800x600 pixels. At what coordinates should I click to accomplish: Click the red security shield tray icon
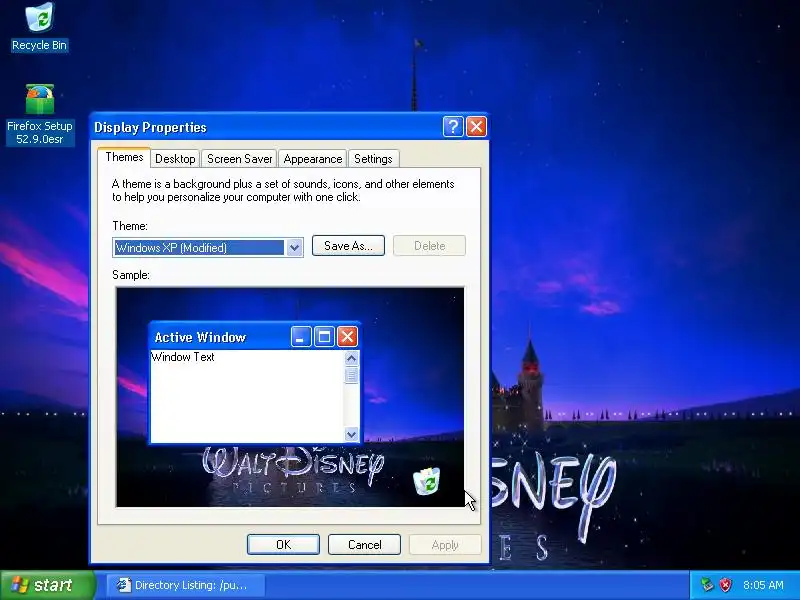pyautogui.click(x=725, y=585)
